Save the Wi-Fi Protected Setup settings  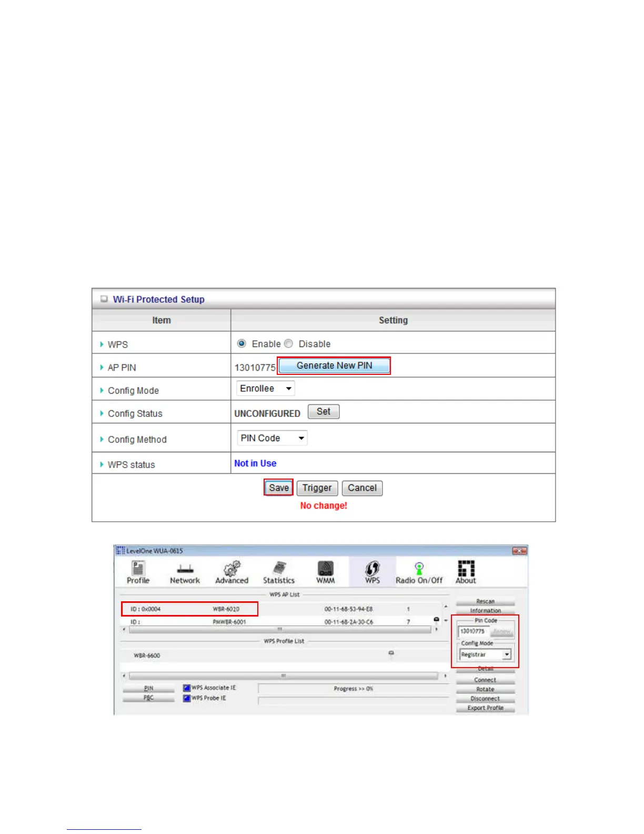click(279, 488)
